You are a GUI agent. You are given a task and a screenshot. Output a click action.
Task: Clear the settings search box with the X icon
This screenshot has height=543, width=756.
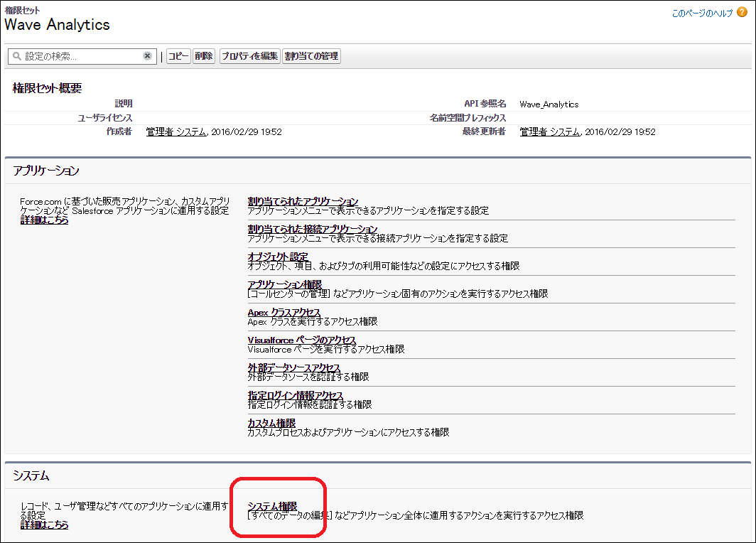tap(148, 56)
